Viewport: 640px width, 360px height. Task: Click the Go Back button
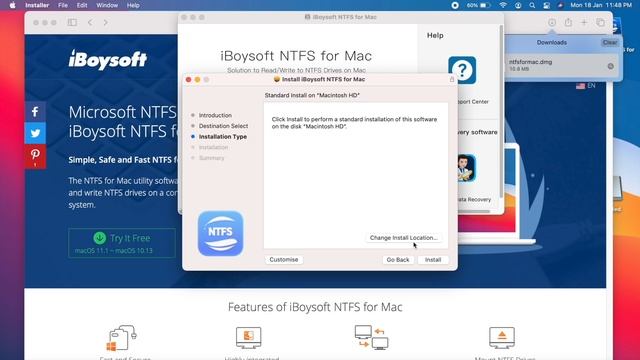click(398, 260)
